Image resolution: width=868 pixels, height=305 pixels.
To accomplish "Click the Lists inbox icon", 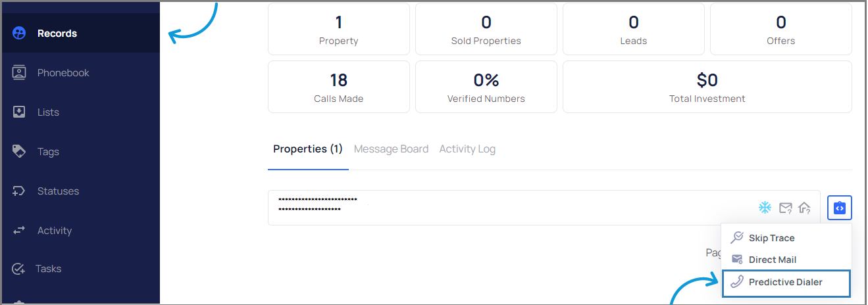I will 19,112.
